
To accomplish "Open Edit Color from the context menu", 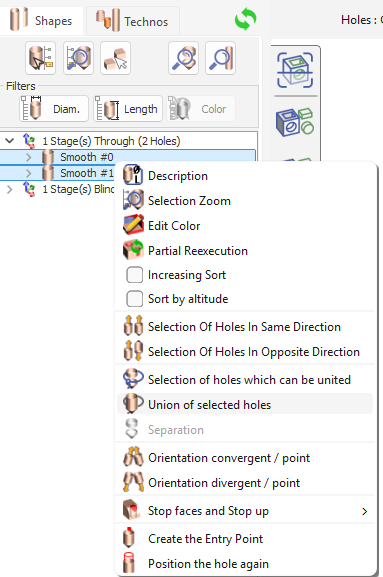I will pos(246,226).
